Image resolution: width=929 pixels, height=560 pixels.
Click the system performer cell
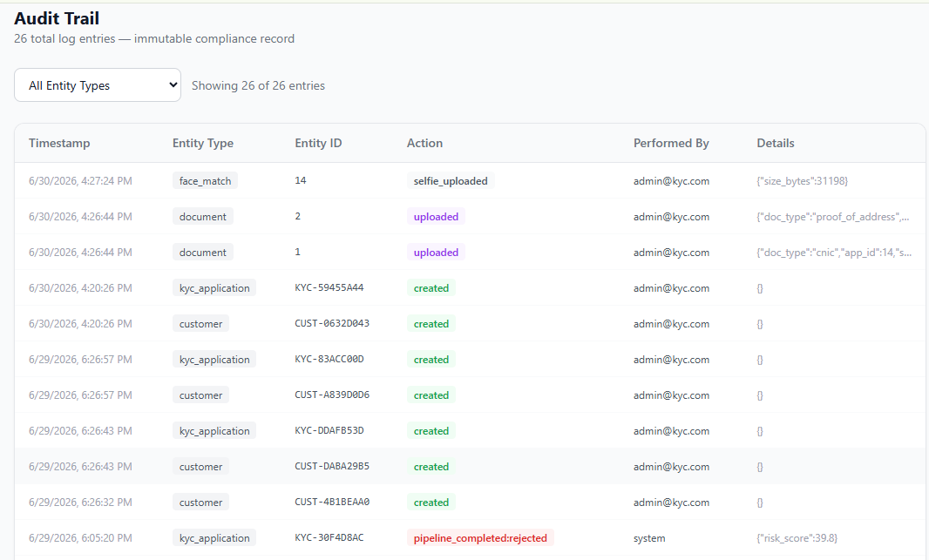(x=649, y=538)
